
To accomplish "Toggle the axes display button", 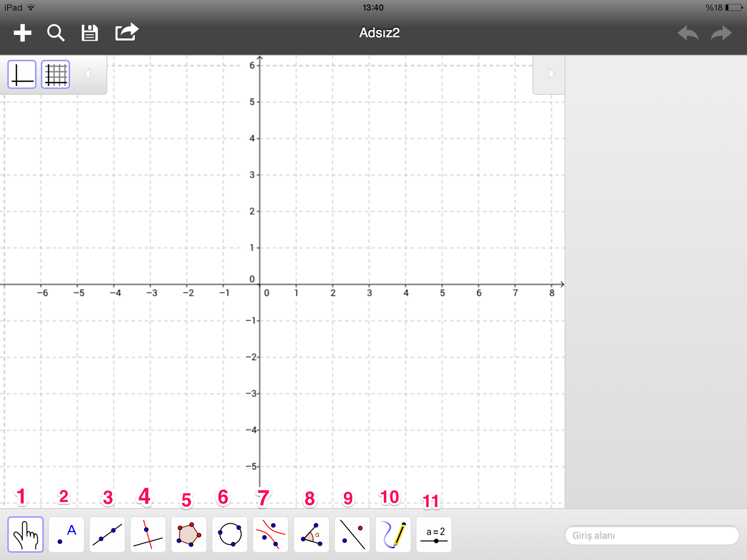I will (x=22, y=74).
